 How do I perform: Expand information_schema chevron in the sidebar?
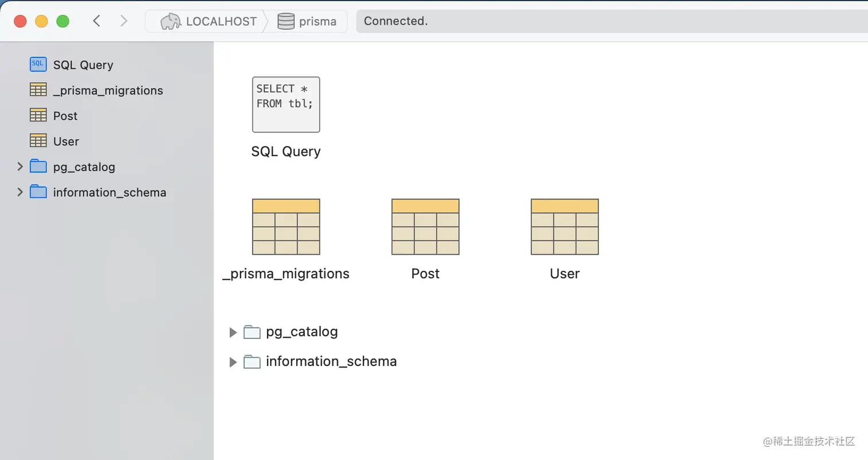pos(20,192)
